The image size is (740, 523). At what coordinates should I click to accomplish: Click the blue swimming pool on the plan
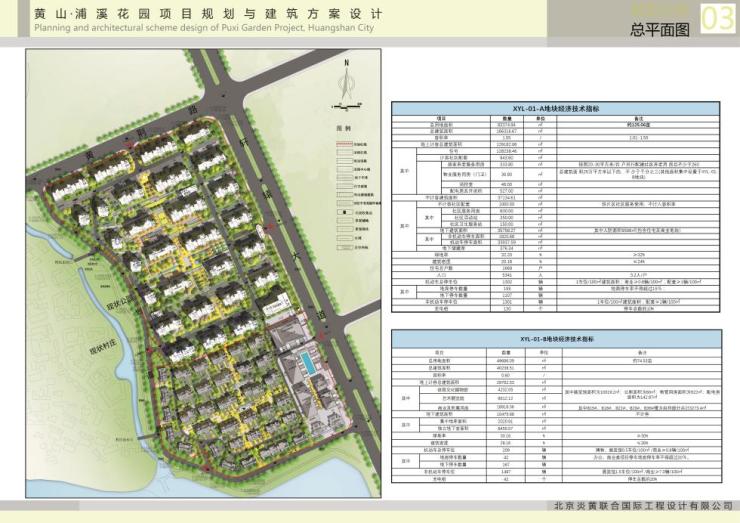pyautogui.click(x=307, y=363)
